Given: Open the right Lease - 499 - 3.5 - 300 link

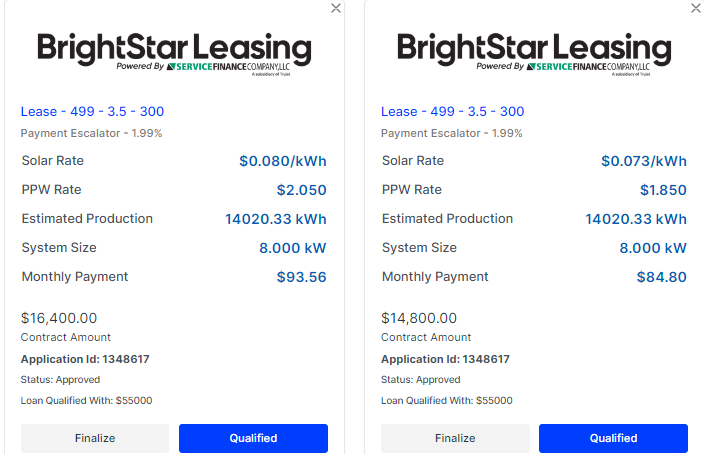Looking at the screenshot, I should [x=453, y=111].
